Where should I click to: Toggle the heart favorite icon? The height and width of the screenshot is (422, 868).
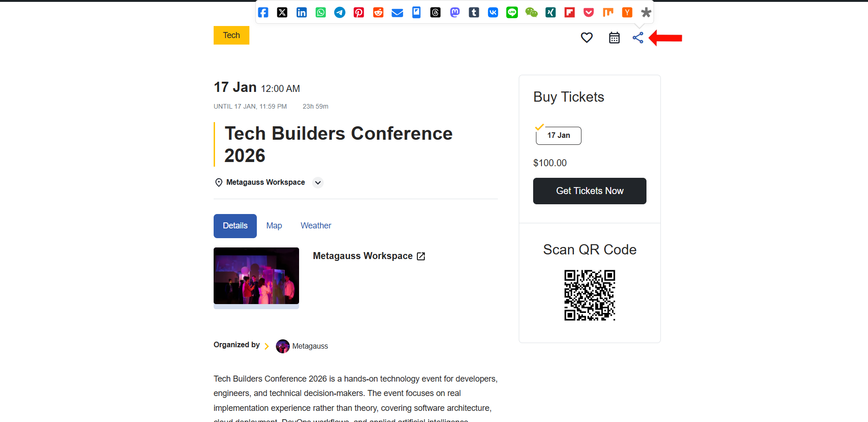coord(587,38)
